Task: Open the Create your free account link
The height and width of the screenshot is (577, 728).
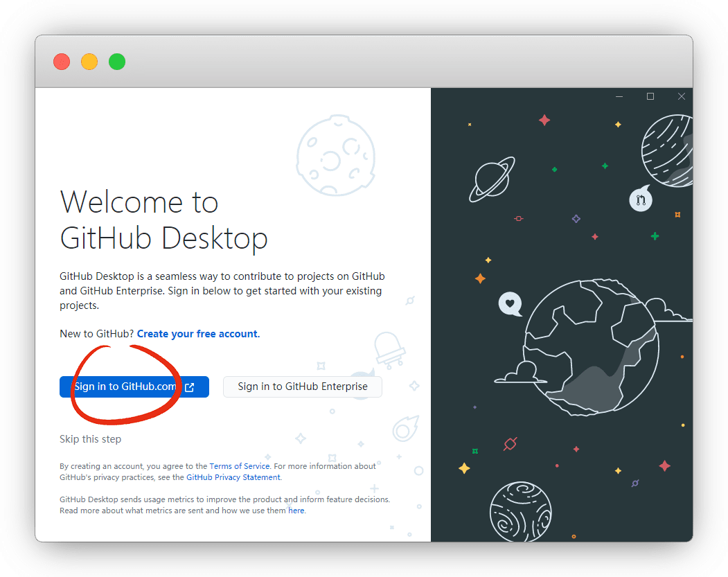Action: coord(198,334)
